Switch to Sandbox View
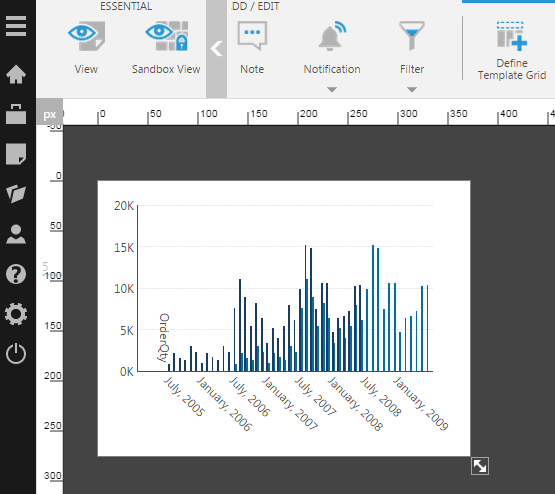Viewport: 555px width, 494px height. (x=166, y=47)
